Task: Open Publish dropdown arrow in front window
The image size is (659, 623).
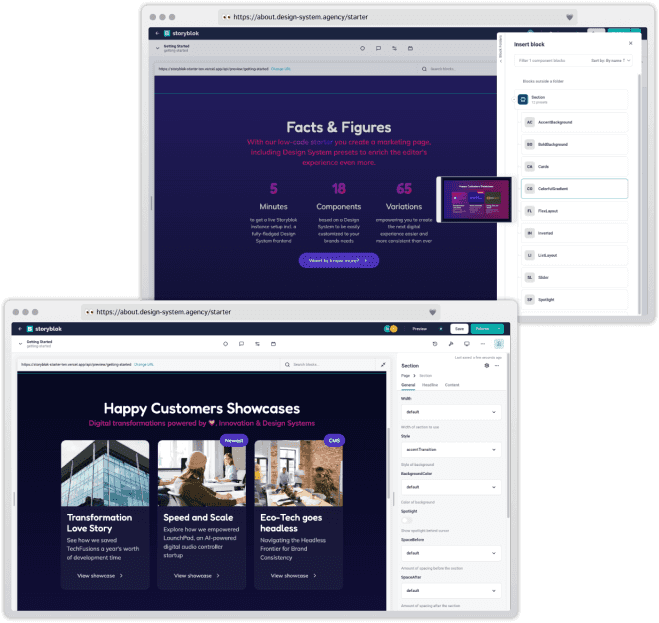Action: pos(499,329)
